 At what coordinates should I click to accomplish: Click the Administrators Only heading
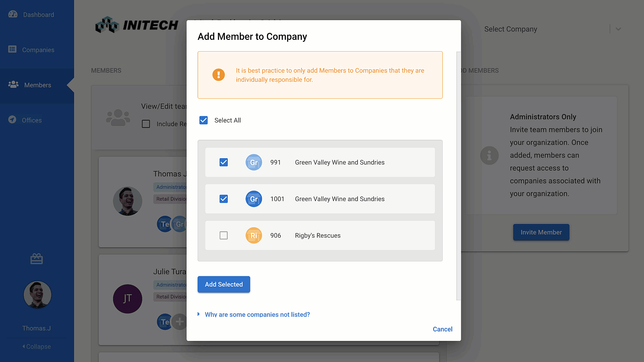coord(543,117)
